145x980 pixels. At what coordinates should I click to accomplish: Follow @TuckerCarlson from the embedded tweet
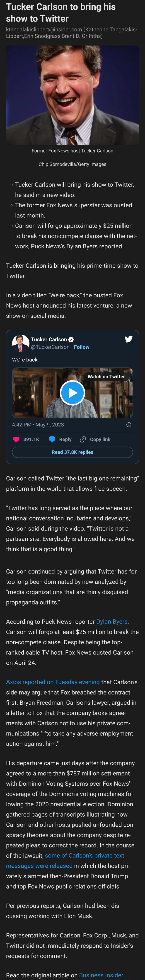(x=82, y=347)
